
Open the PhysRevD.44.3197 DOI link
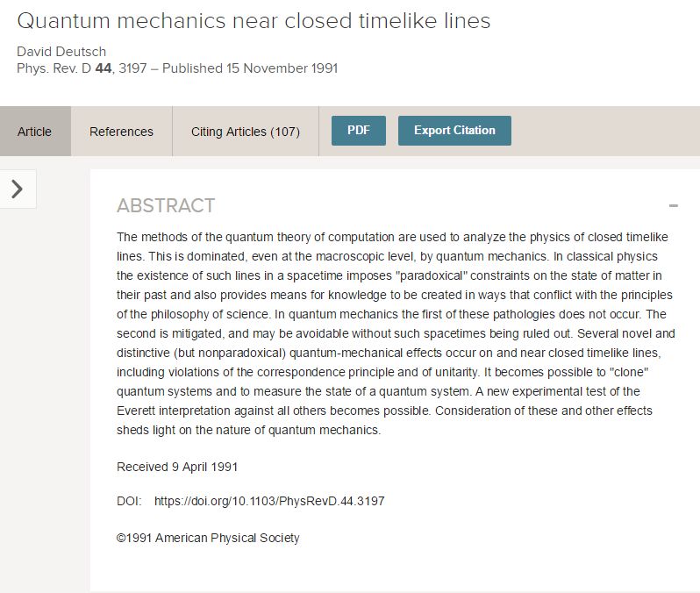click(269, 501)
